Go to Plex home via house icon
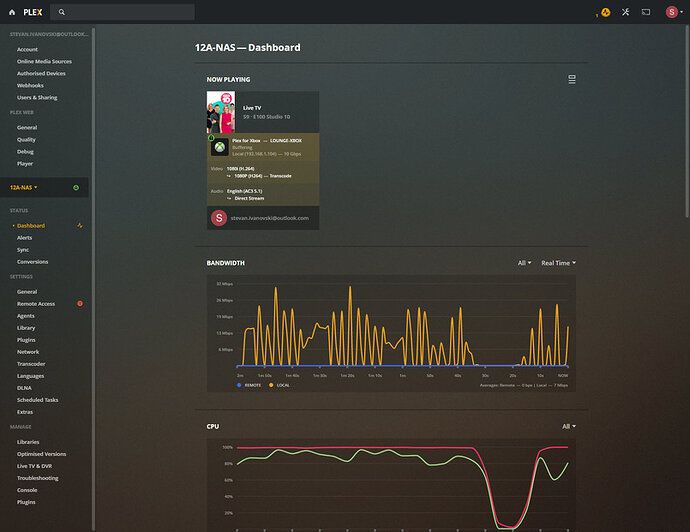Image resolution: width=690 pixels, height=532 pixels. tap(12, 12)
